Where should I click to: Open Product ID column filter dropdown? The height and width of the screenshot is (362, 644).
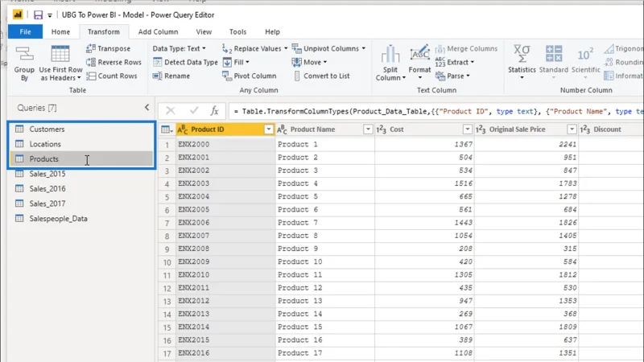coord(269,130)
